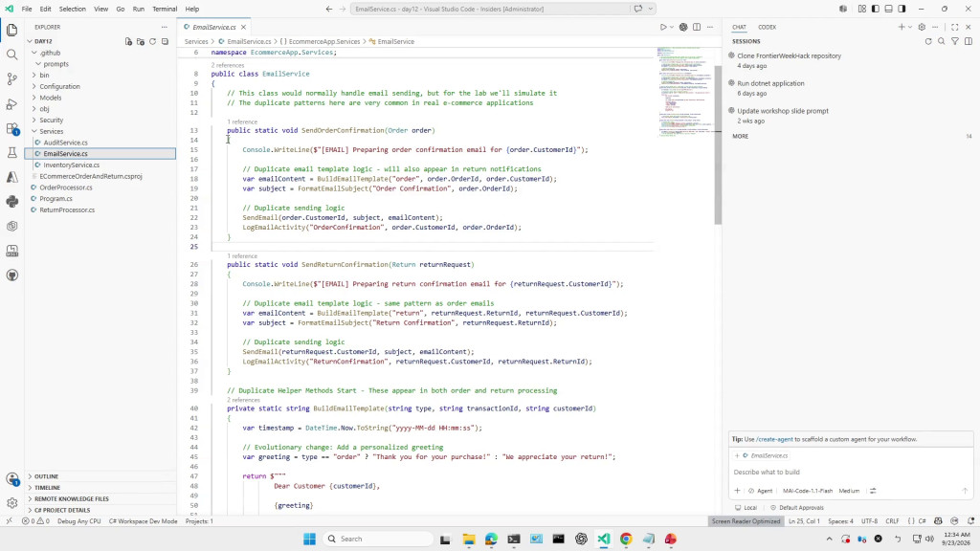Open the Manage gear in the activity bar

point(11,503)
